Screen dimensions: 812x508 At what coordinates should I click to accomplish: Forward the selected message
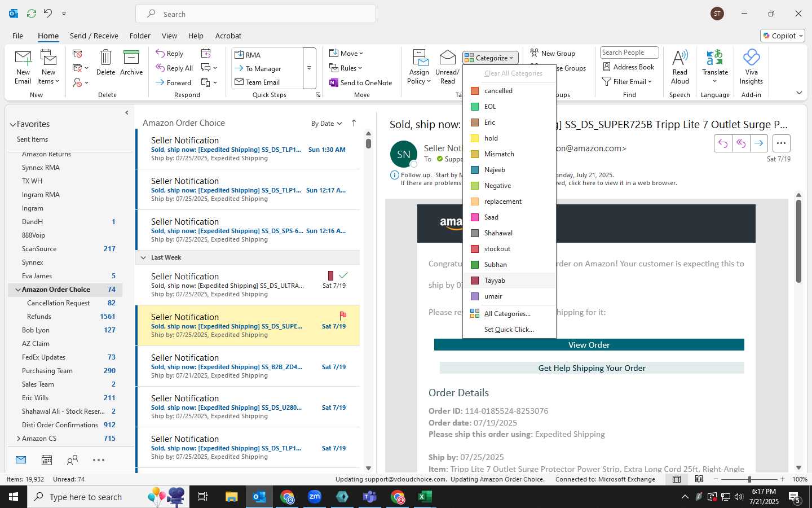point(174,82)
